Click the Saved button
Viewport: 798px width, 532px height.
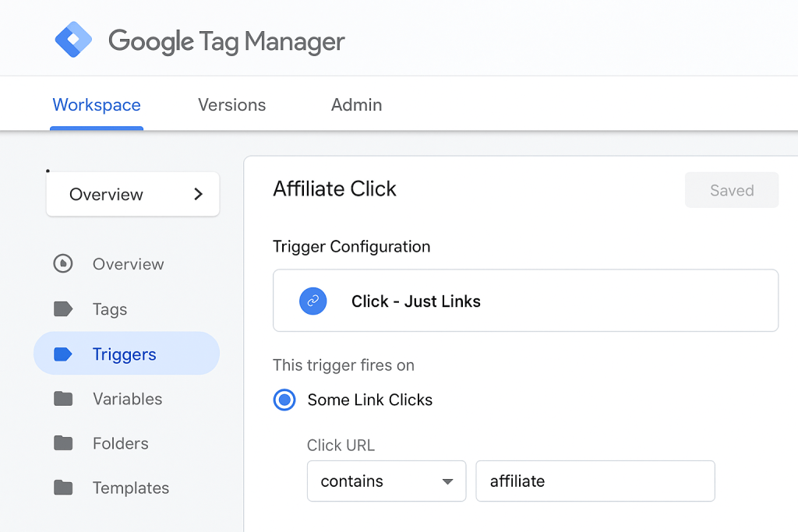coord(731,190)
